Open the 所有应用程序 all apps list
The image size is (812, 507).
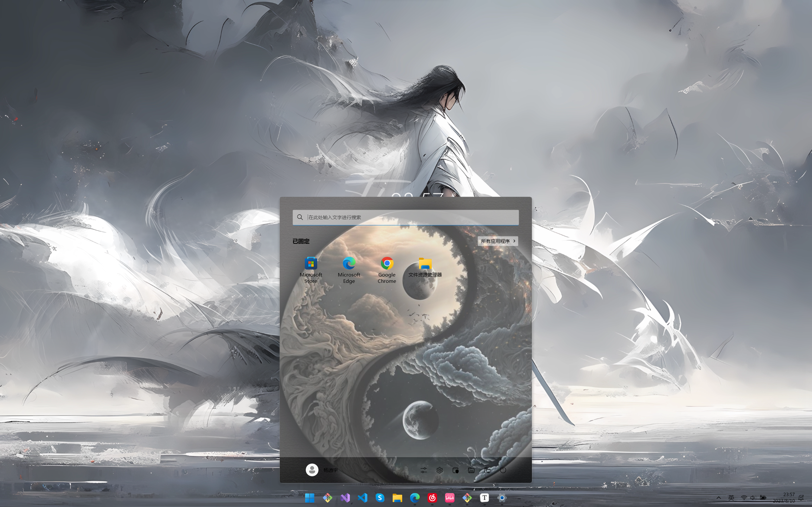coord(498,241)
